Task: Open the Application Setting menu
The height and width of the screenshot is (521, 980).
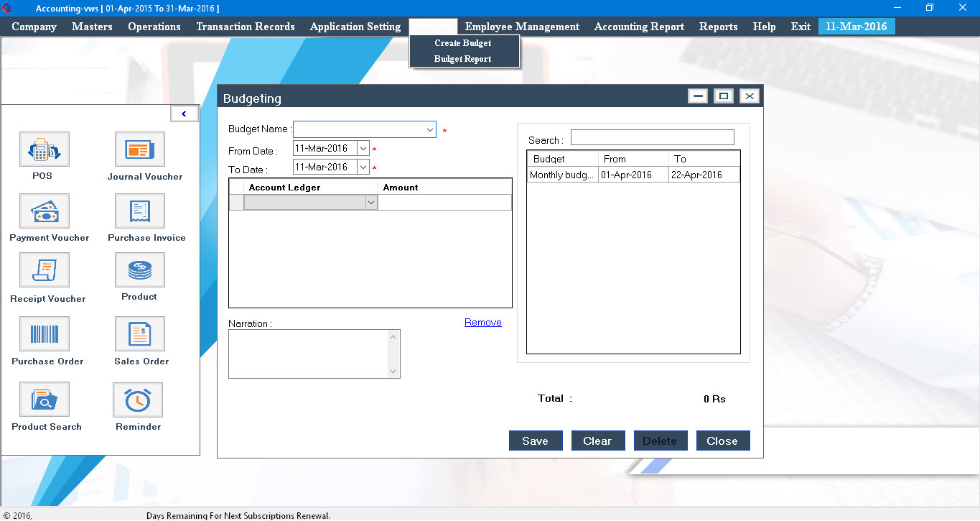Action: click(355, 27)
